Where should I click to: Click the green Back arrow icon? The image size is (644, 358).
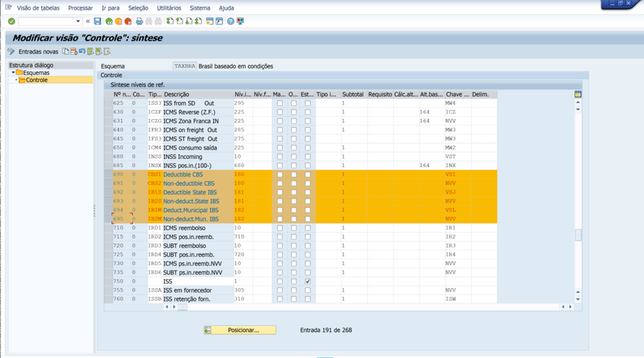(x=109, y=22)
